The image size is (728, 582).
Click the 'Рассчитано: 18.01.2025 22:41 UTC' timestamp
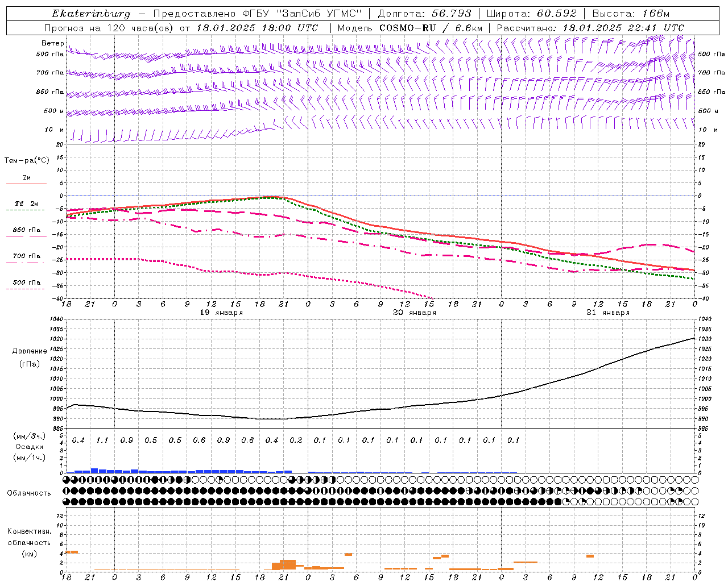590,28
